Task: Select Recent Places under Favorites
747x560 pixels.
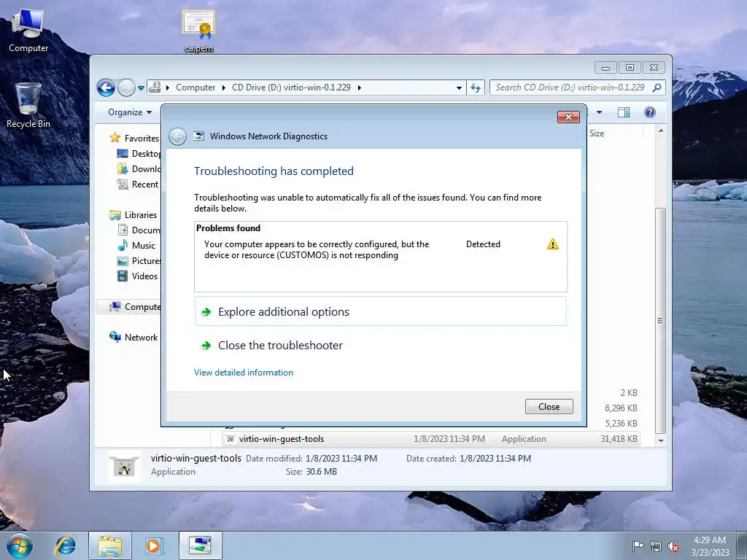Action: 138,184
